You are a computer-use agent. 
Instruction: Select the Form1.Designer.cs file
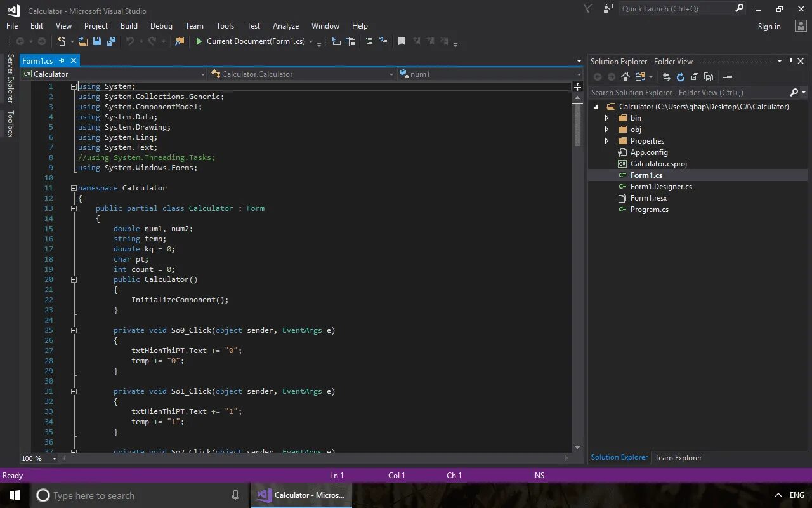661,187
